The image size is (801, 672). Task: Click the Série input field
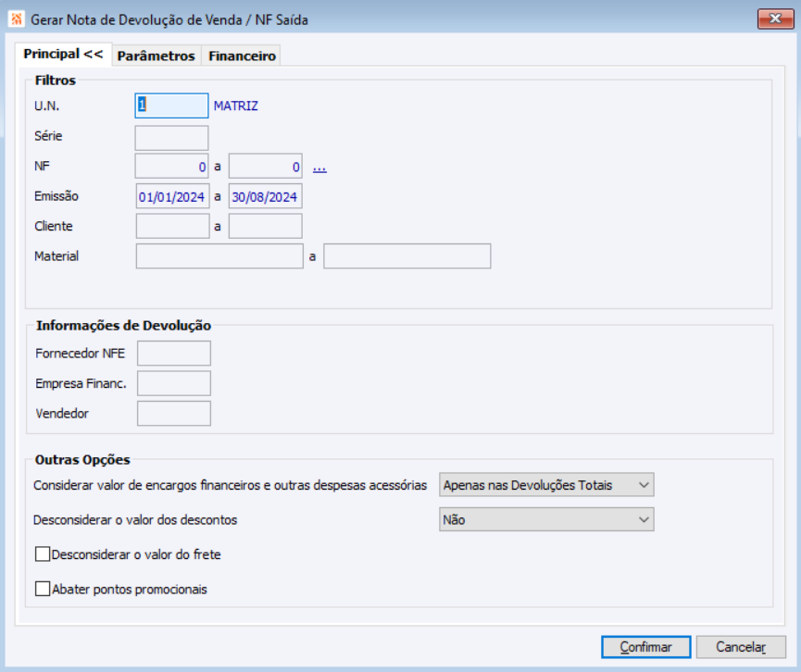[171, 138]
